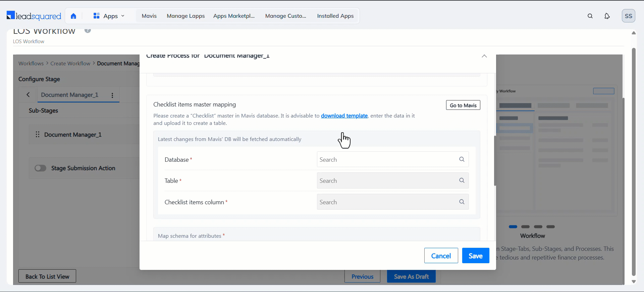Select the first carousel indicator dot

point(513,227)
